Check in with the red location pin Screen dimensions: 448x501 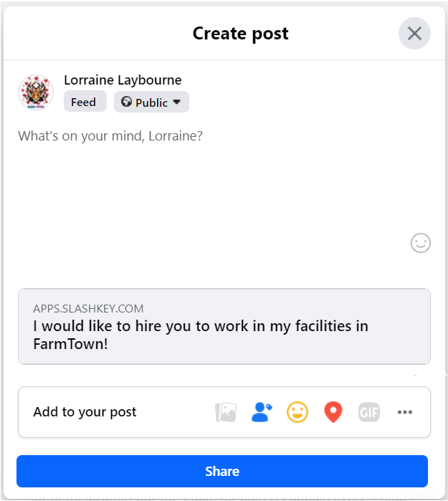click(333, 412)
